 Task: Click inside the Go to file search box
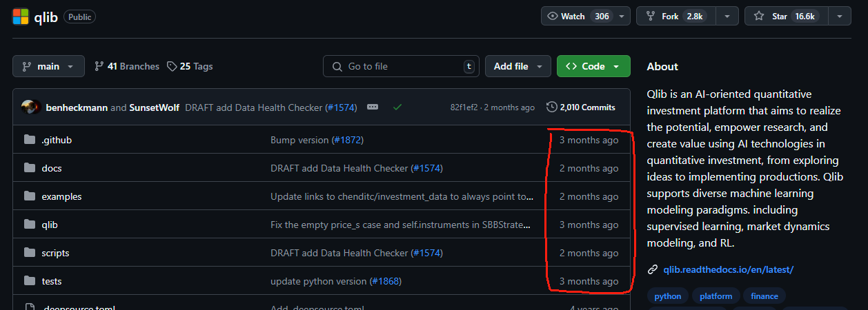[400, 66]
